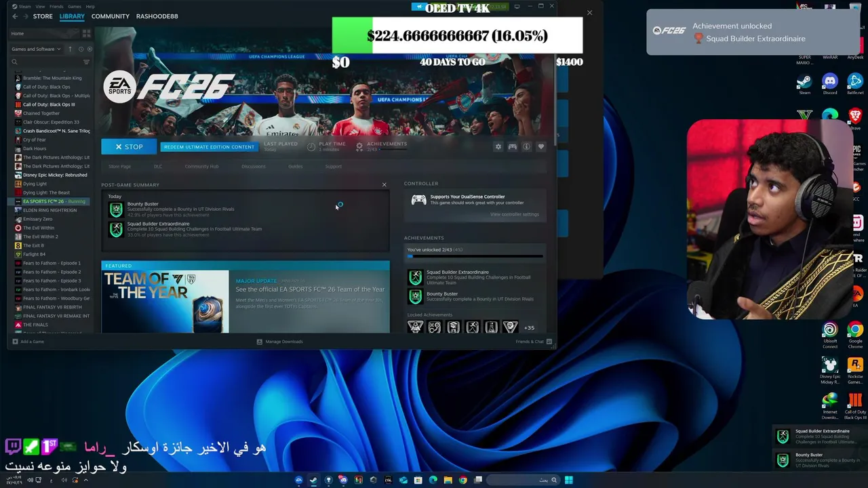Redeem Ultimate Edition Content button

209,146
